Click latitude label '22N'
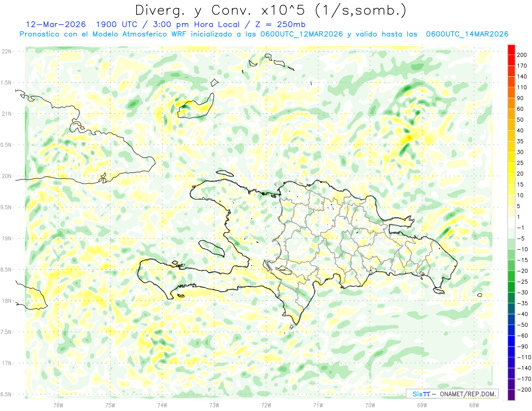 click(6, 51)
